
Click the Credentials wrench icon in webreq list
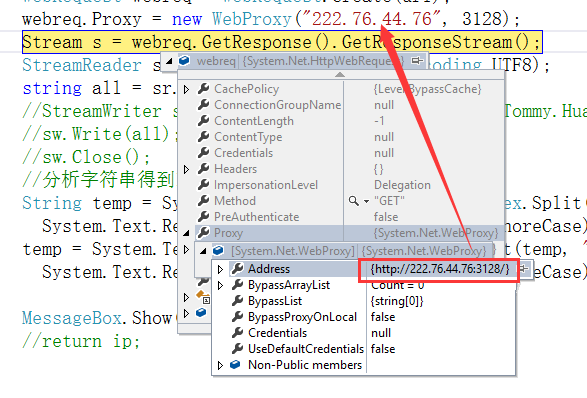point(204,153)
